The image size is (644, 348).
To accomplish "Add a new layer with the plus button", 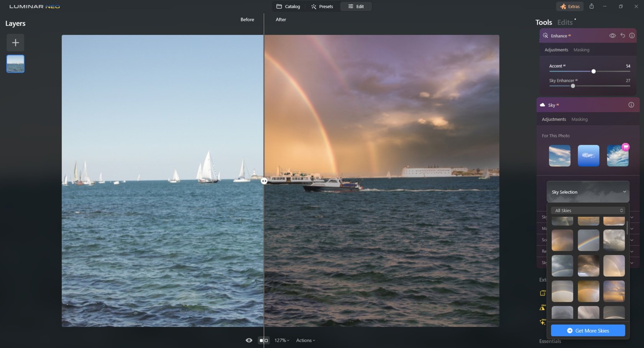I will tap(15, 43).
